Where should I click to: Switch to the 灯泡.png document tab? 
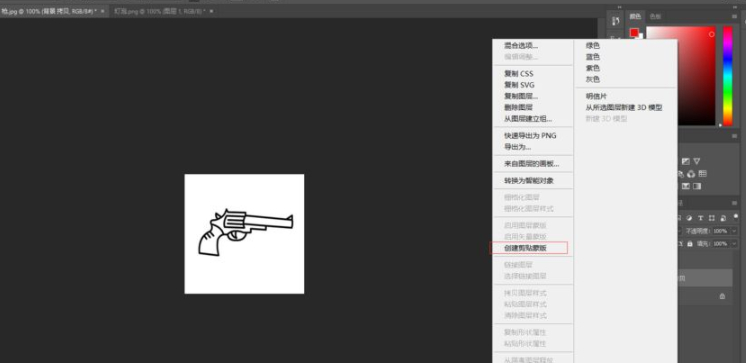click(x=159, y=11)
